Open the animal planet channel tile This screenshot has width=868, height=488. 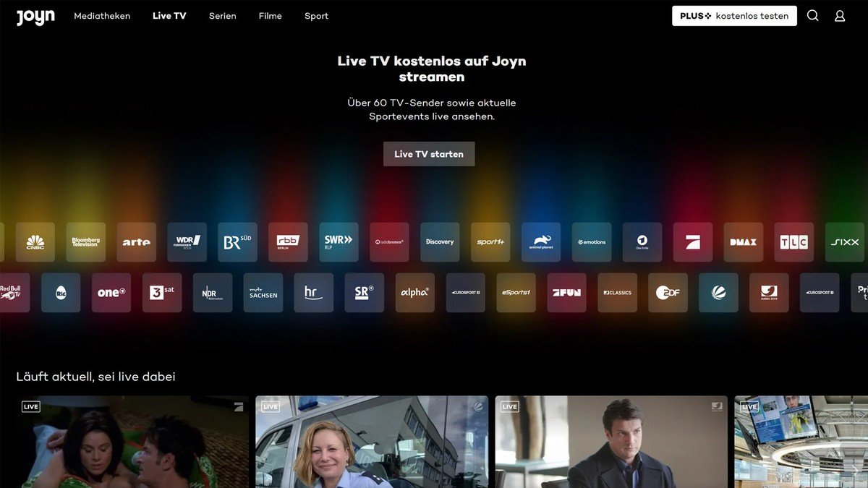point(541,242)
